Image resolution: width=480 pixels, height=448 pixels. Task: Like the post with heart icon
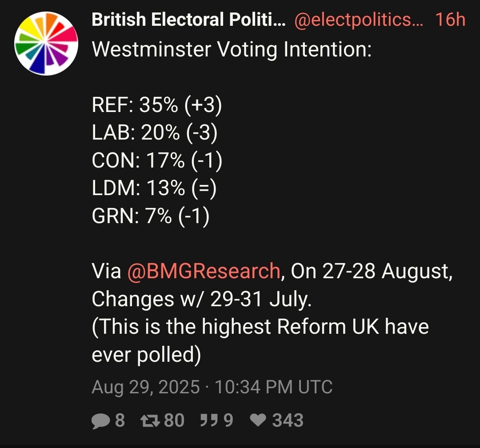[x=258, y=420]
